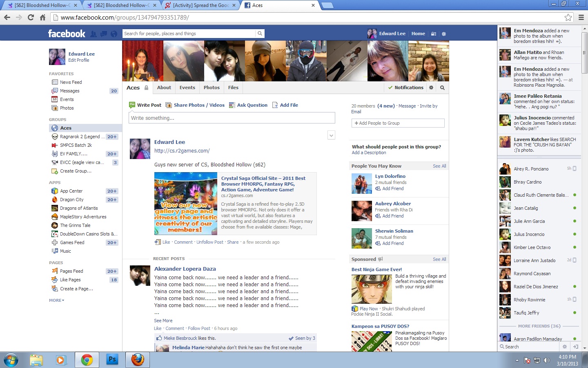This screenshot has width=588, height=368.
Task: Open the Files tab of Aces group
Action: [x=233, y=88]
